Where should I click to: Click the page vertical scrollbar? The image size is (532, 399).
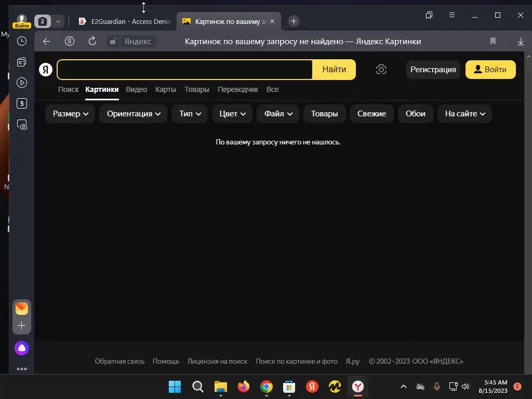coord(528,212)
